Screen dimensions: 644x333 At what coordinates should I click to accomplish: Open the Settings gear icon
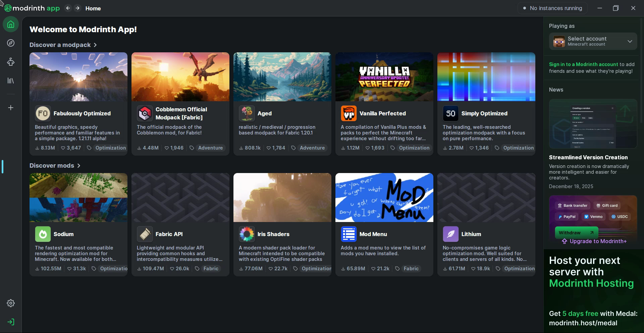pyautogui.click(x=11, y=303)
